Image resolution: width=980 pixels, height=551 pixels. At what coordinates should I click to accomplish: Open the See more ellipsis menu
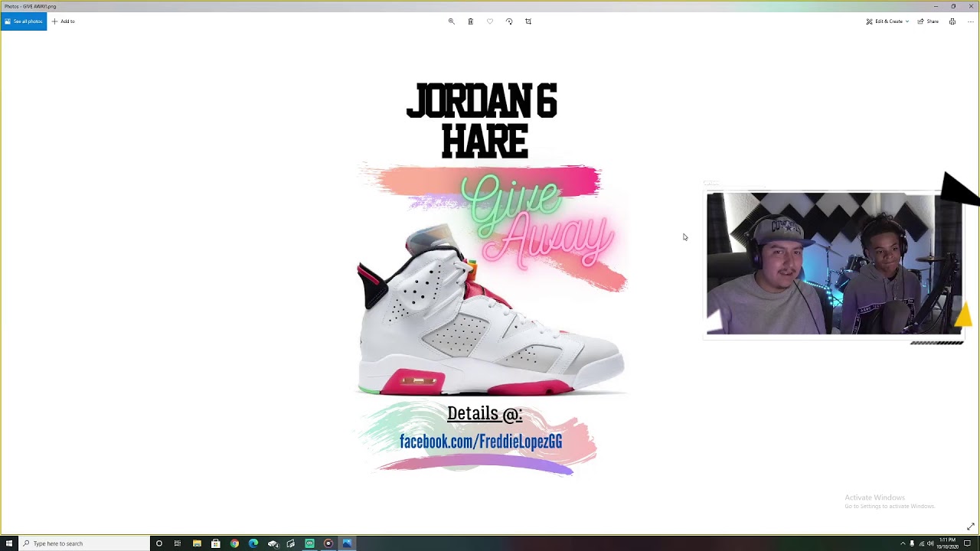point(970,21)
